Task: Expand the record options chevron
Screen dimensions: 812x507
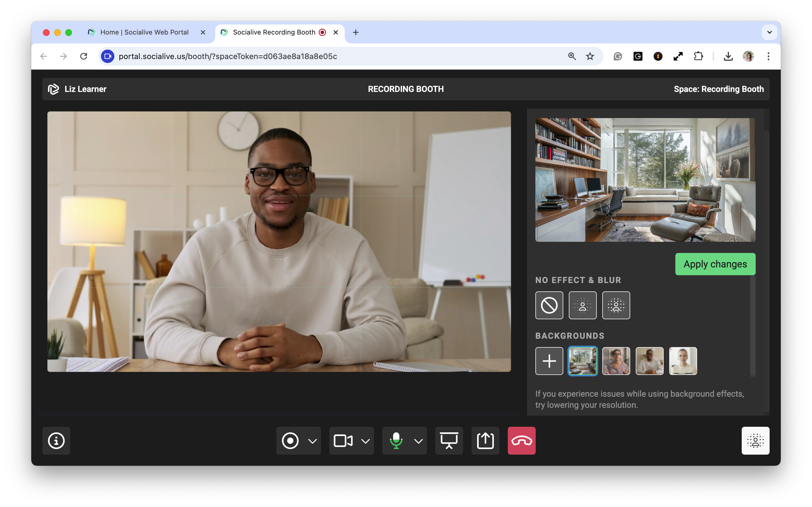Action: pyautogui.click(x=312, y=441)
